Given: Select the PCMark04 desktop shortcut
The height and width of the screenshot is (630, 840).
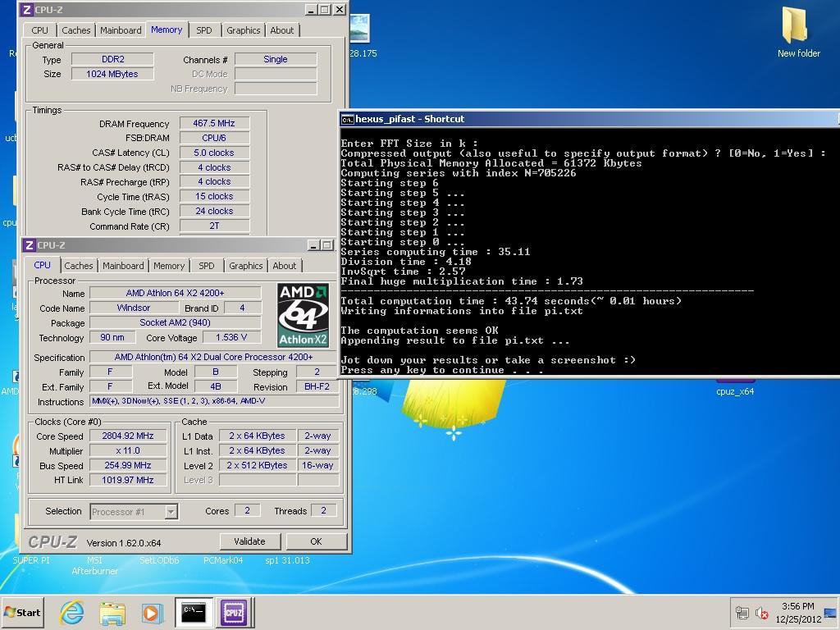Looking at the screenshot, I should [223, 560].
